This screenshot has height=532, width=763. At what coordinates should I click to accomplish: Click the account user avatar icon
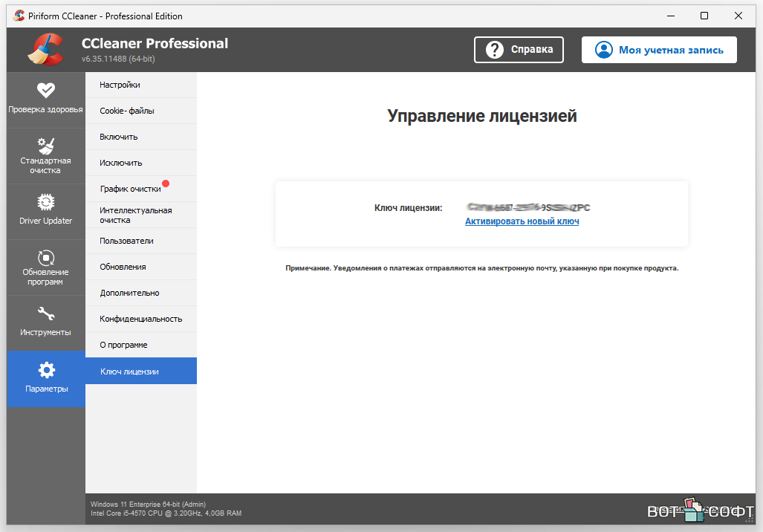click(x=603, y=50)
